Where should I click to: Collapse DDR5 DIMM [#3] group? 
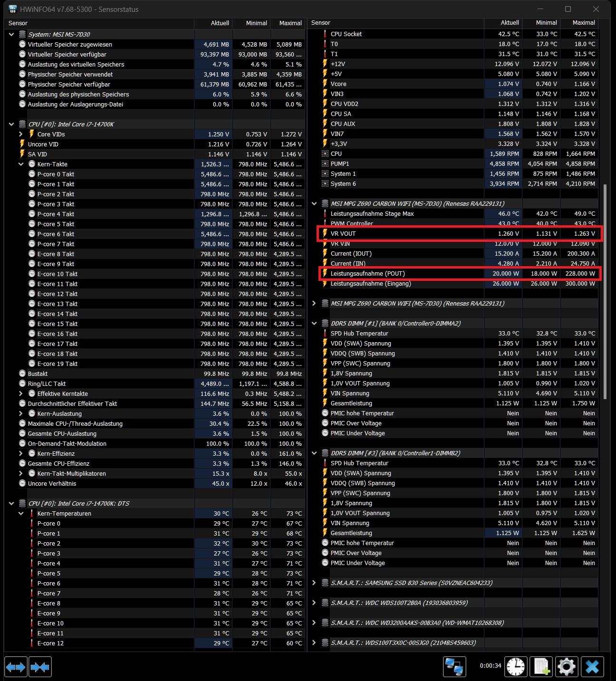[314, 453]
